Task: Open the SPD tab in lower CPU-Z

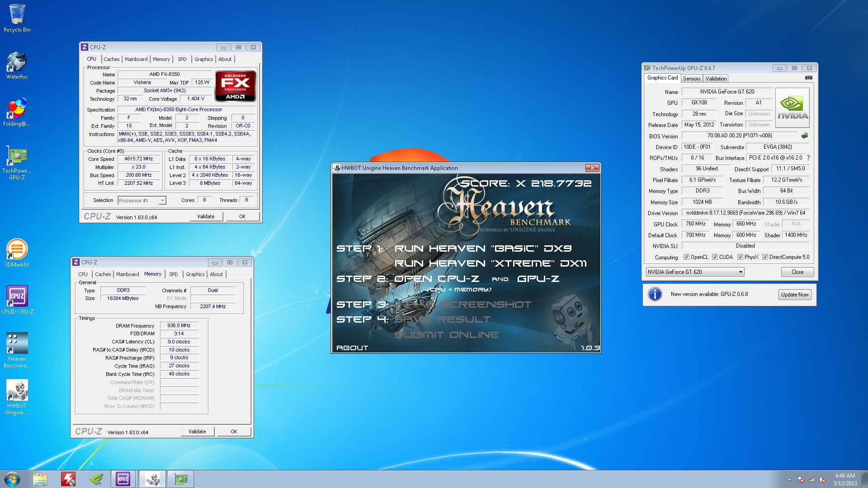Action: pyautogui.click(x=174, y=274)
